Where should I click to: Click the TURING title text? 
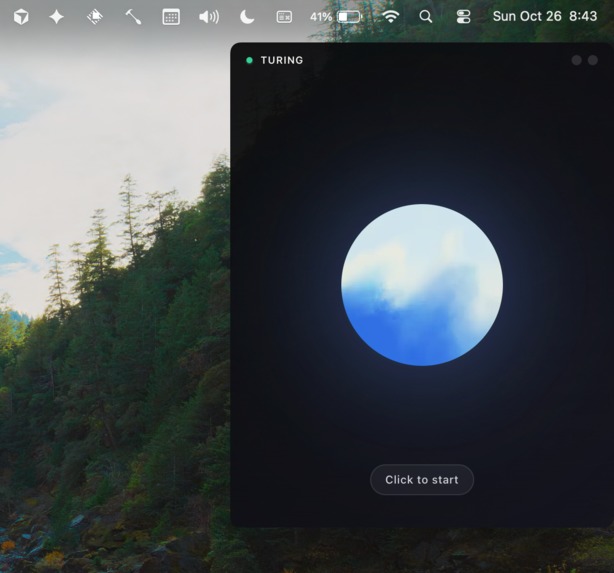click(x=282, y=60)
